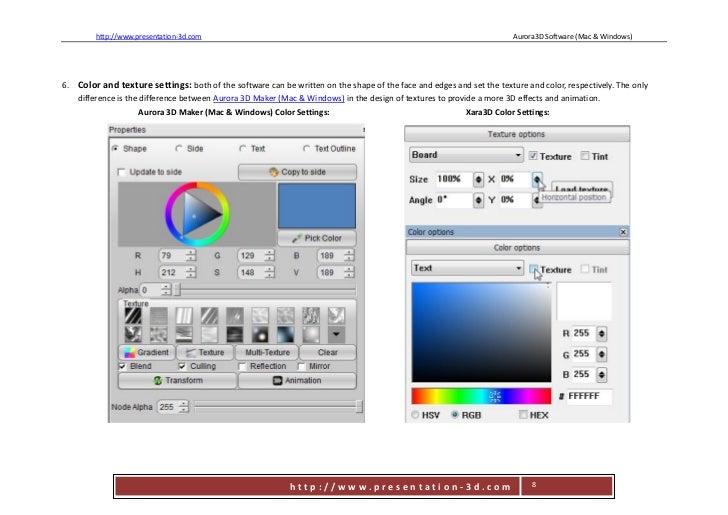Toggle the Blend checkbox
The width and height of the screenshot is (728, 515).
(122, 366)
